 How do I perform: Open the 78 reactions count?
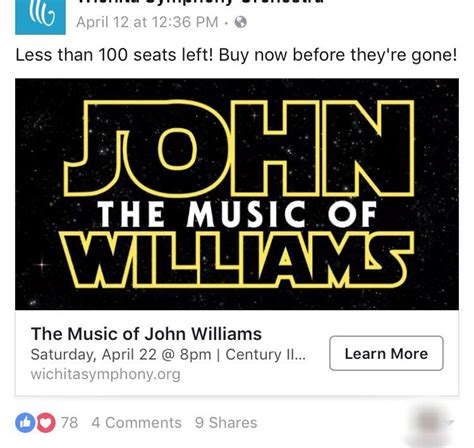pos(69,423)
